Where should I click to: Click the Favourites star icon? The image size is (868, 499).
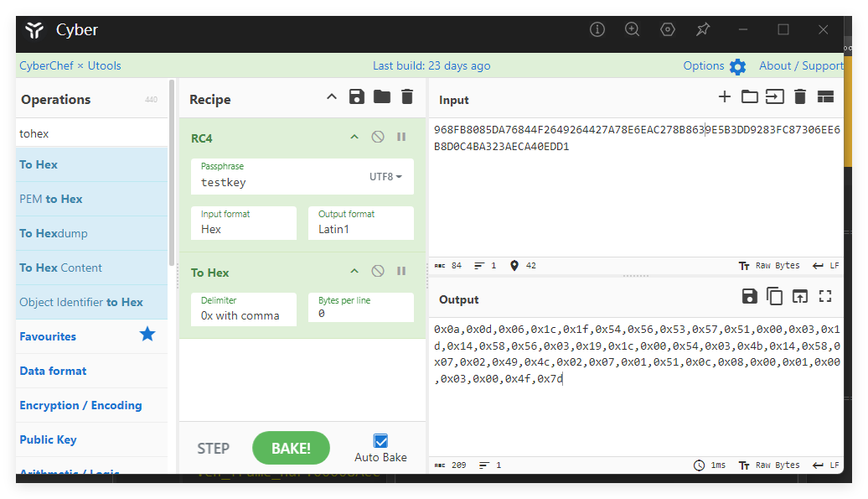point(147,334)
